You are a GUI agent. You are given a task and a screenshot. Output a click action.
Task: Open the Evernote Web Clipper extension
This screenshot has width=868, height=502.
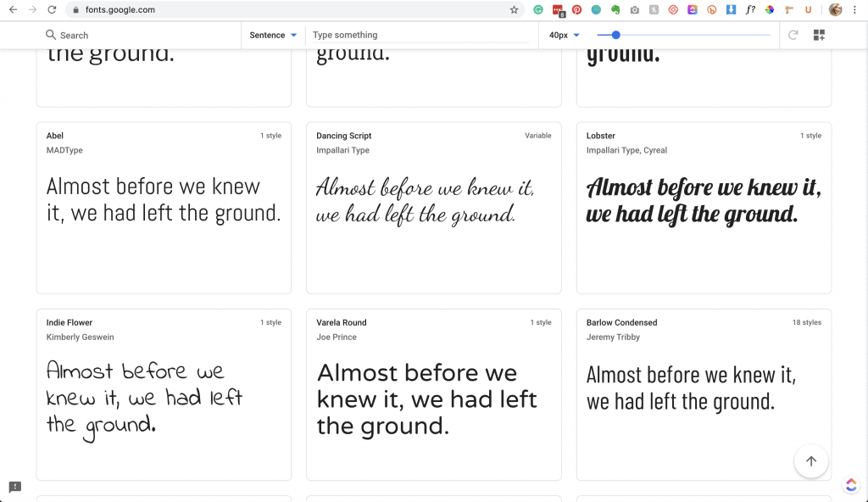[x=615, y=9]
